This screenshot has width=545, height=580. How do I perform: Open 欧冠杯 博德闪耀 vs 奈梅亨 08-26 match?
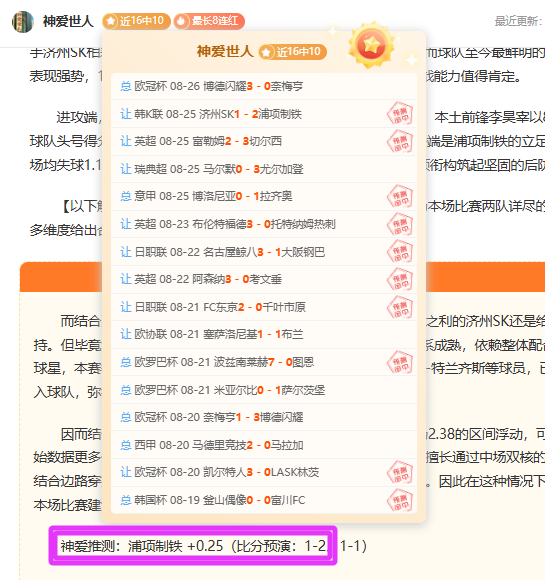(x=264, y=86)
